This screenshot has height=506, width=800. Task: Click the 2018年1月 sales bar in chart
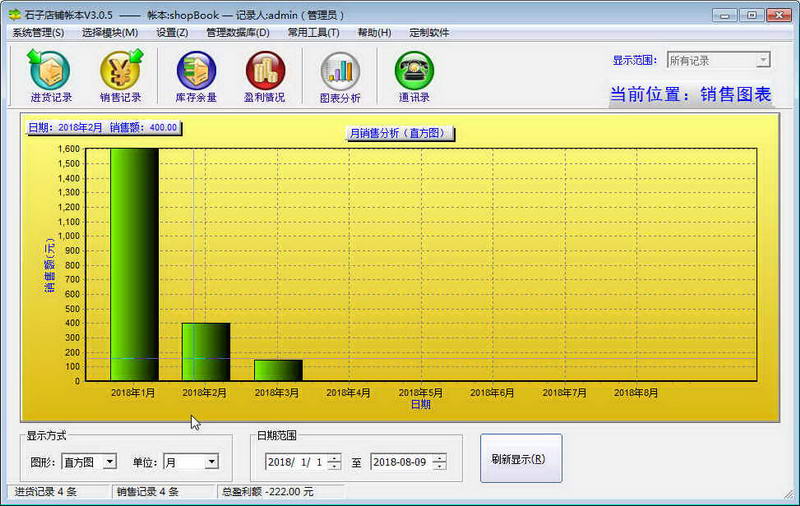pyautogui.click(x=134, y=265)
